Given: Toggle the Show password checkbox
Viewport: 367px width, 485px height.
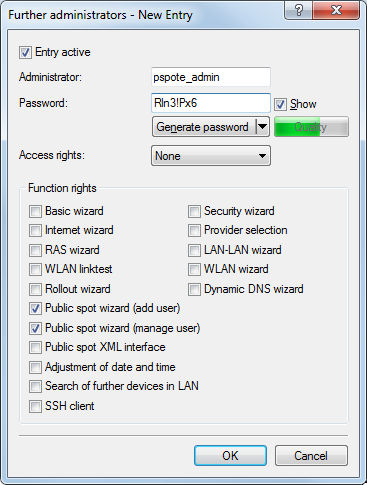Looking at the screenshot, I should [280, 104].
